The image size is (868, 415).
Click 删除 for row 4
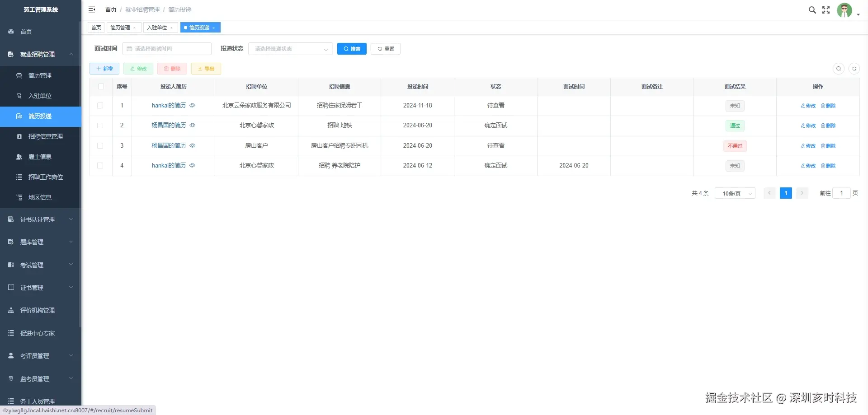(828, 166)
